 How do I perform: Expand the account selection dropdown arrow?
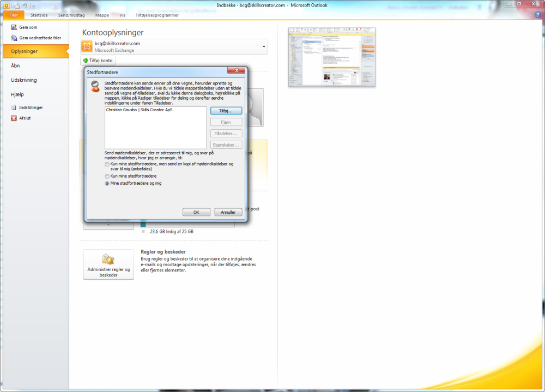pyautogui.click(x=264, y=46)
